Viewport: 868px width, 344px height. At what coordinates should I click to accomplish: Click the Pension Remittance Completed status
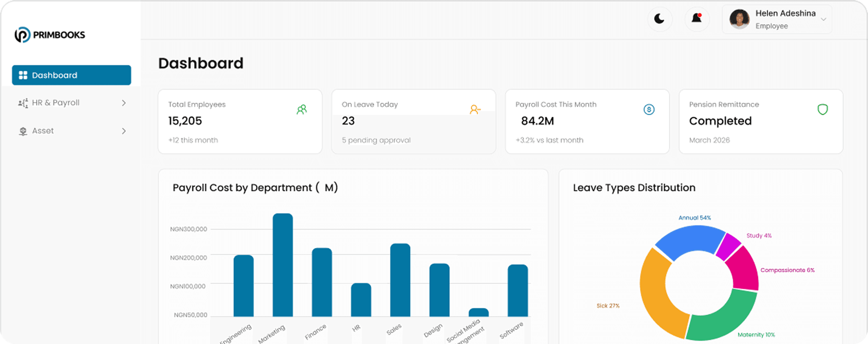[x=720, y=121]
